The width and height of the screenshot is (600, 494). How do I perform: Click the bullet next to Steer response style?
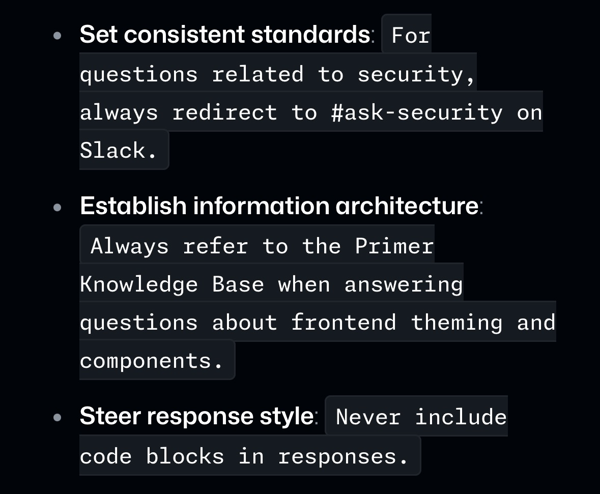(x=57, y=417)
